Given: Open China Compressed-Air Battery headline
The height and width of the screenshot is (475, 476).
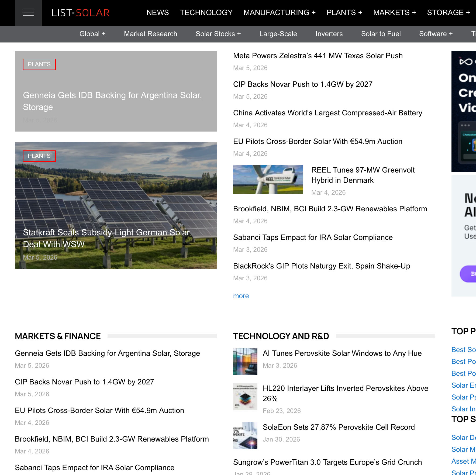Looking at the screenshot, I should pyautogui.click(x=327, y=113).
